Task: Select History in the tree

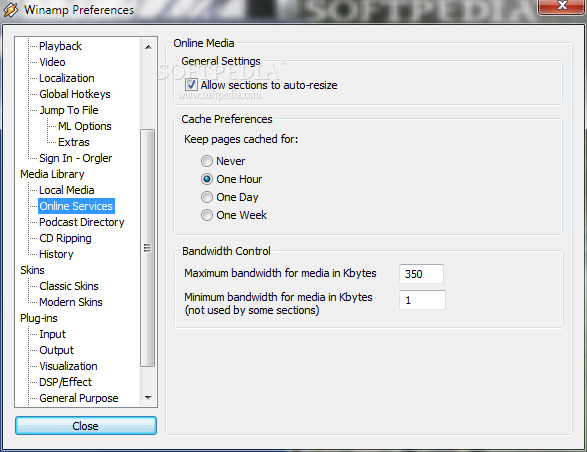Action: 56,254
